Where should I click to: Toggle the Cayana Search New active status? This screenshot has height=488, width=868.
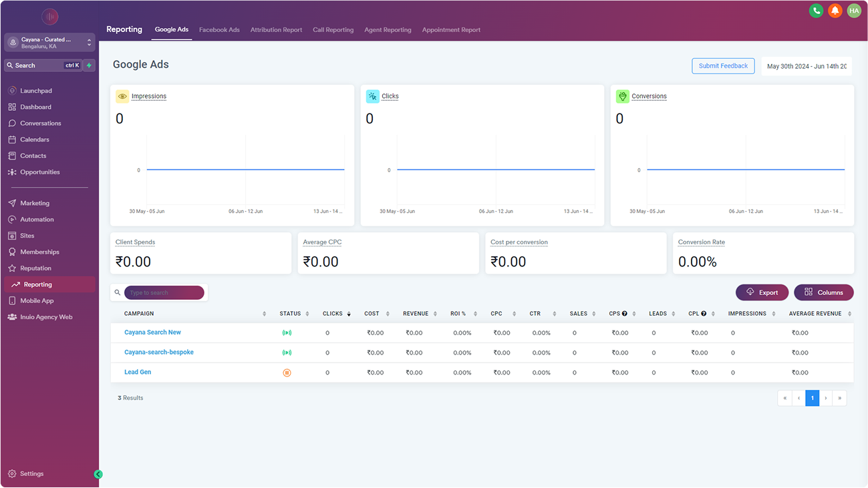click(x=287, y=332)
